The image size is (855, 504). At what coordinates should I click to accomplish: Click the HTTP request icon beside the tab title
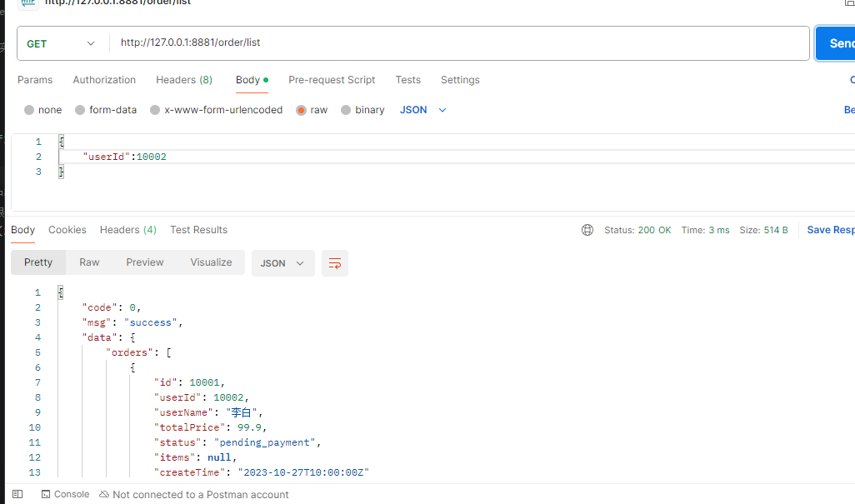[28, 3]
